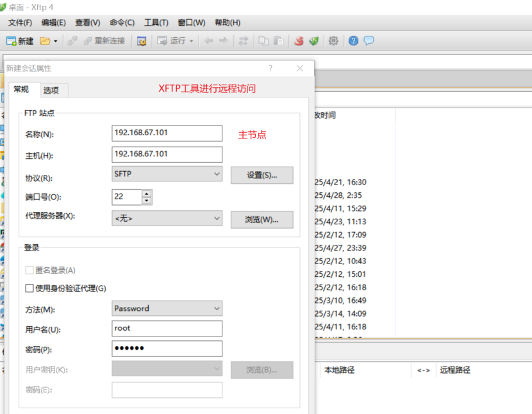Select the file row dated 25/2/12, 15:01
This screenshot has width=532, height=414.
[340, 274]
